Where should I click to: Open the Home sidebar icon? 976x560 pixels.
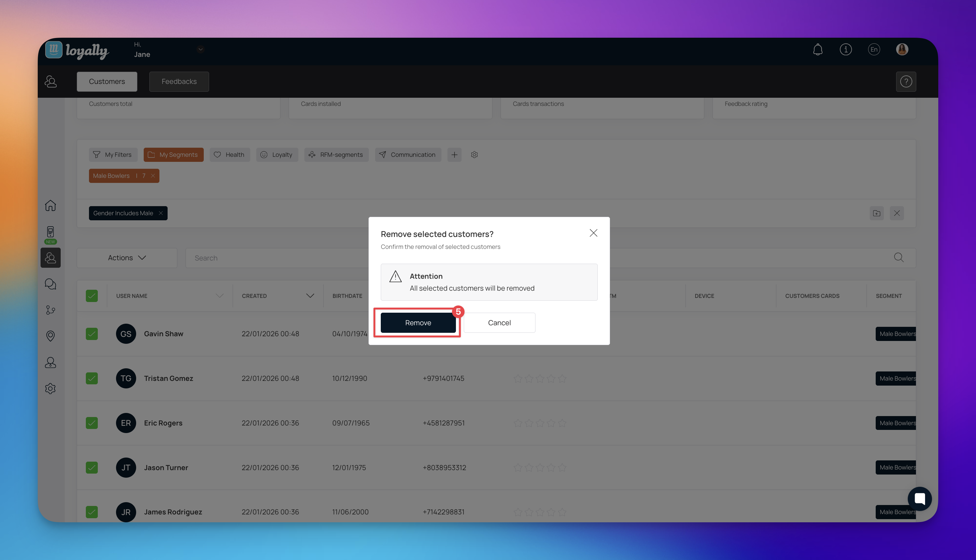point(50,206)
